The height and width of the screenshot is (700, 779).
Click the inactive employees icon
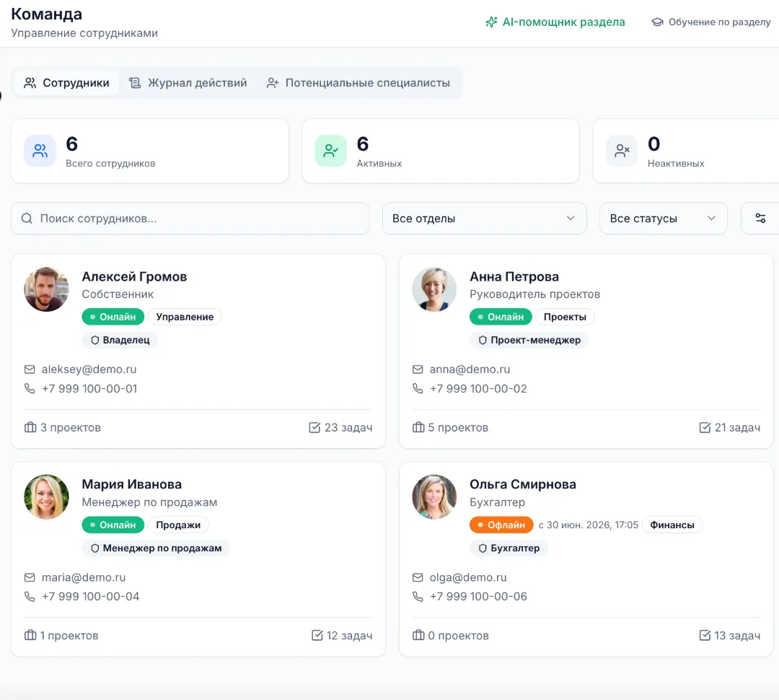[622, 151]
